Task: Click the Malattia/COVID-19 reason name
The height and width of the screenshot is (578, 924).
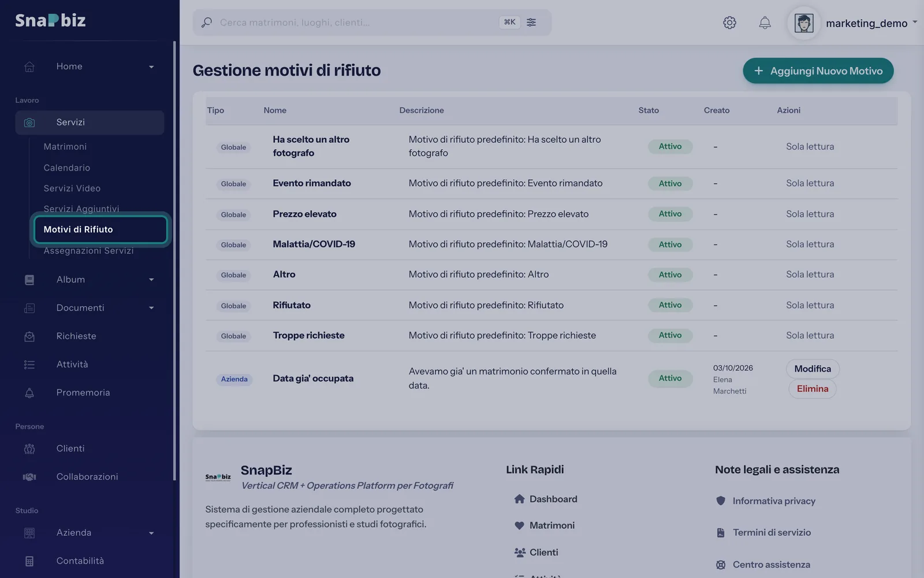Action: click(x=314, y=244)
